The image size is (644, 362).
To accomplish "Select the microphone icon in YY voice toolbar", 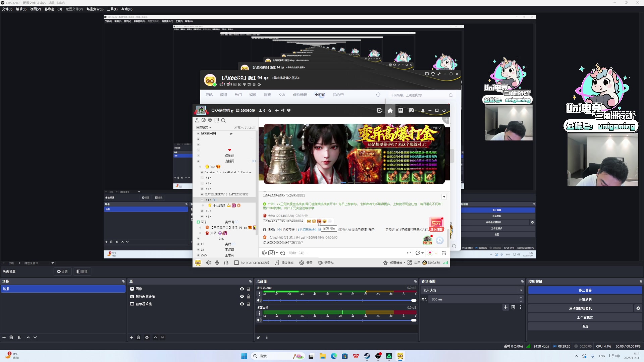I will point(217,263).
